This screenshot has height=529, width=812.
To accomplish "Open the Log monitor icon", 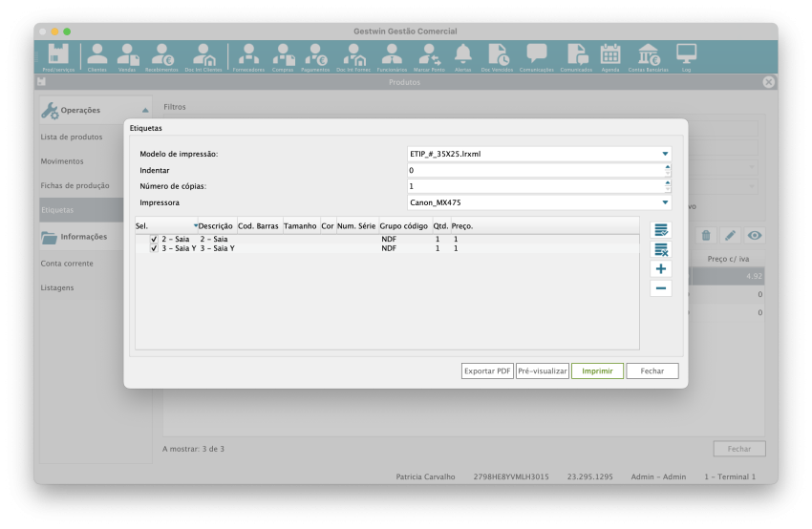I will pos(686,55).
